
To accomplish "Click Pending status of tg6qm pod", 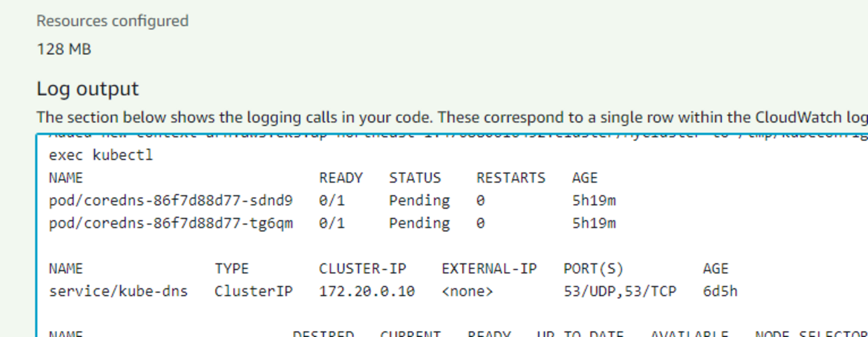I will (419, 223).
